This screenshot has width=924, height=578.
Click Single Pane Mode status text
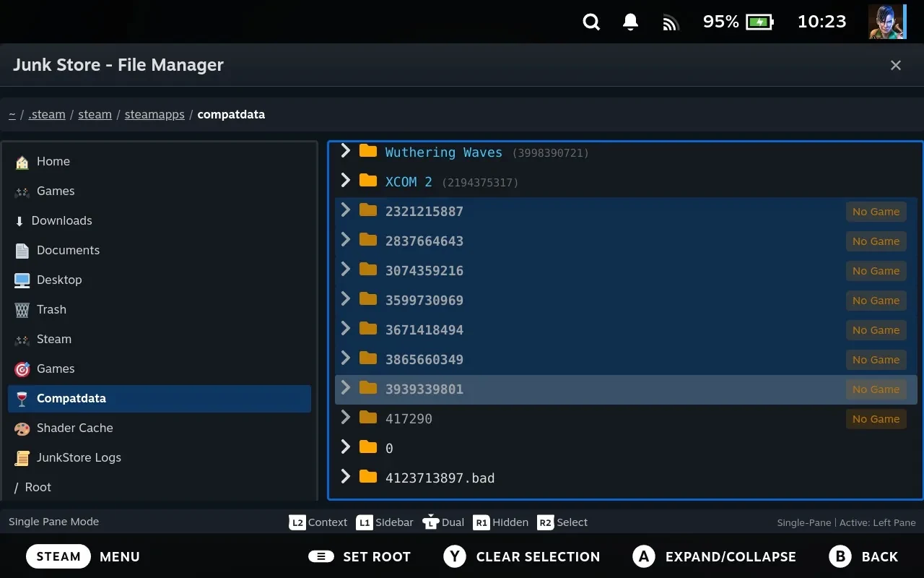(54, 522)
